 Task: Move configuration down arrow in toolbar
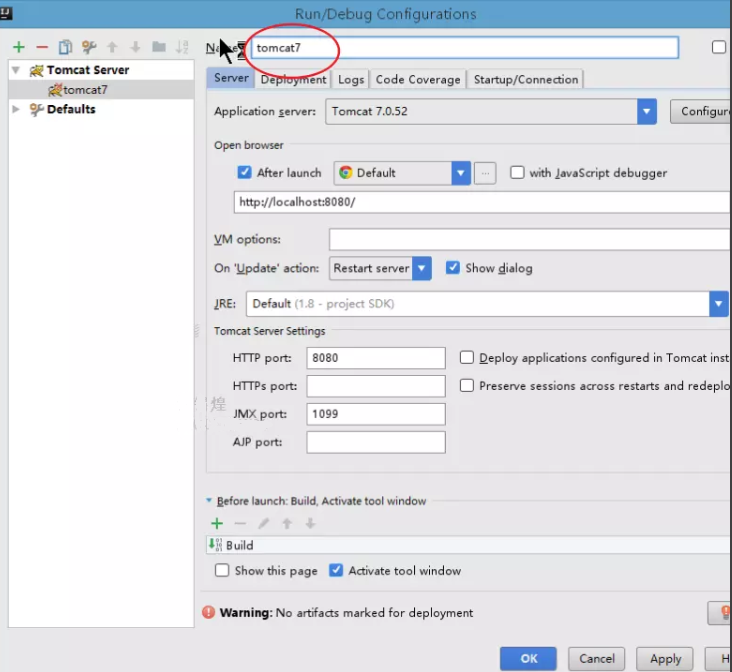point(135,47)
